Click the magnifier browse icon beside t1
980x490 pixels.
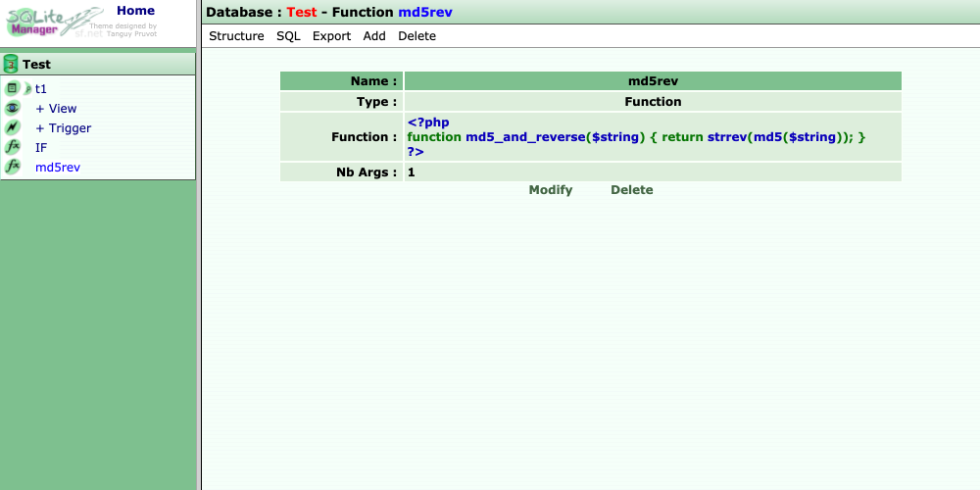tap(27, 89)
